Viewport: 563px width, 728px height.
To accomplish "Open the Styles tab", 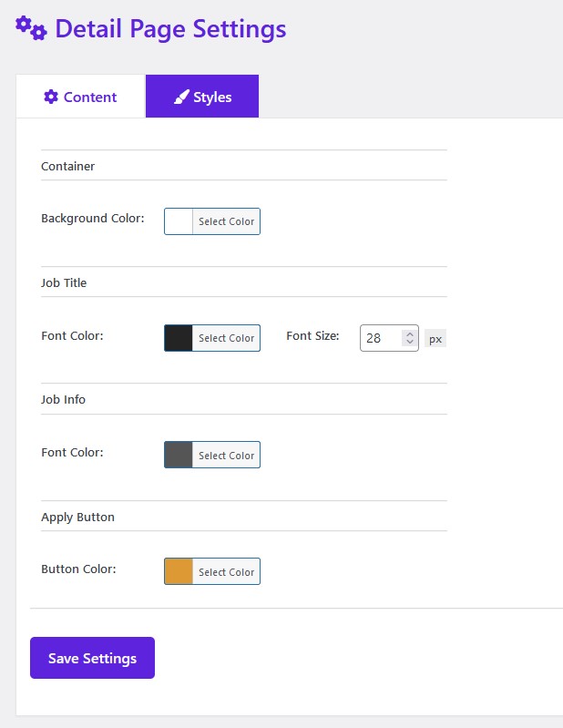I will tap(202, 97).
